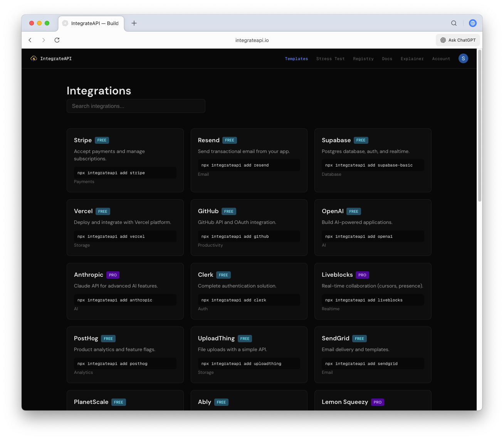
Task: Open the S avatar in the navbar
Action: click(463, 58)
